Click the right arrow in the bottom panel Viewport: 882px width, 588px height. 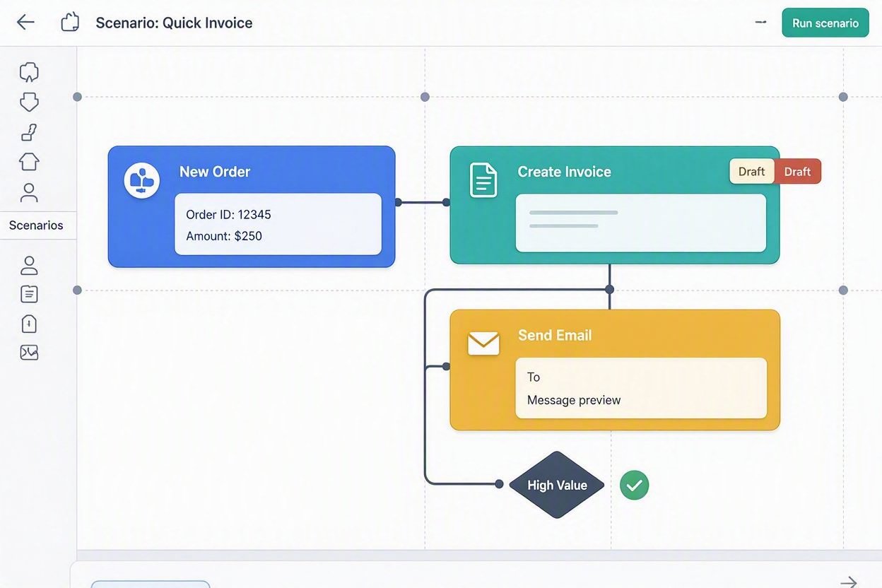pyautogui.click(x=848, y=582)
